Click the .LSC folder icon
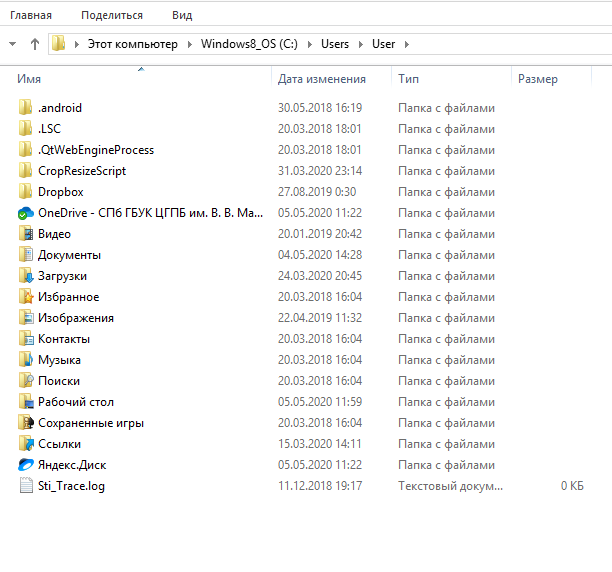Screen dimensions: 612x572 tap(26, 128)
